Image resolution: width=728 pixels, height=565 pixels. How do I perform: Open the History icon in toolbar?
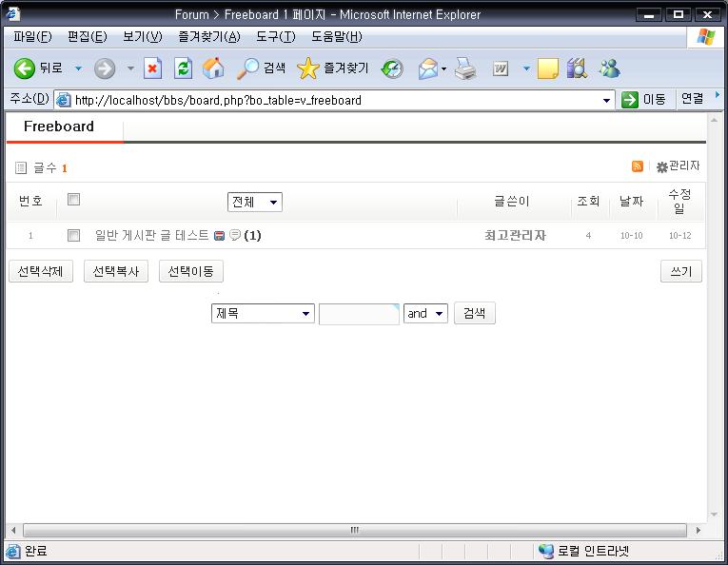pyautogui.click(x=392, y=68)
